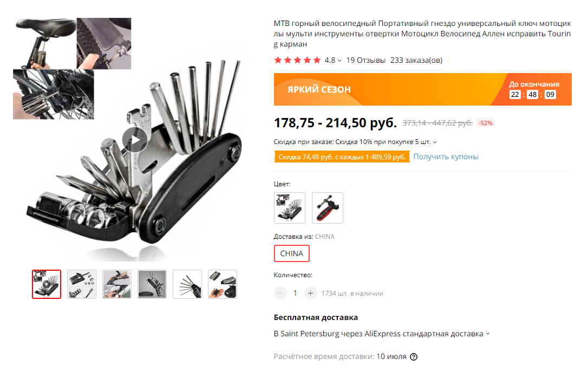The width and height of the screenshot is (588, 372).
Task: Open the 19 Отзывы reviews link
Action: click(x=365, y=60)
